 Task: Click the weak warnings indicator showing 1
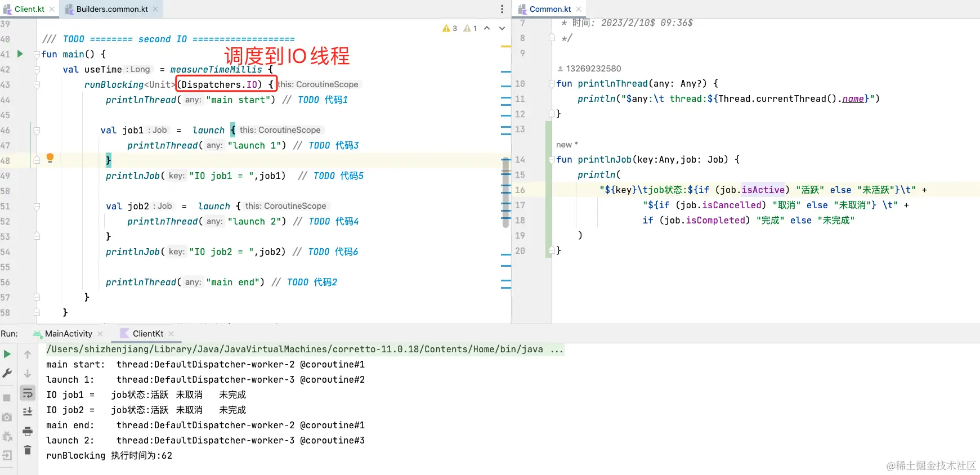pyautogui.click(x=470, y=28)
